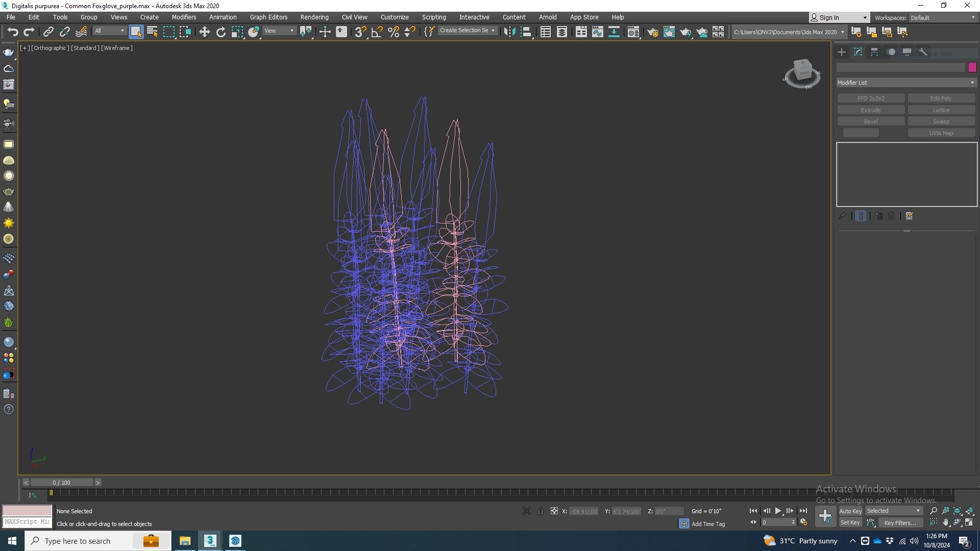This screenshot has height=551, width=980.
Task: Open the Select by Name dialog
Action: (x=152, y=32)
